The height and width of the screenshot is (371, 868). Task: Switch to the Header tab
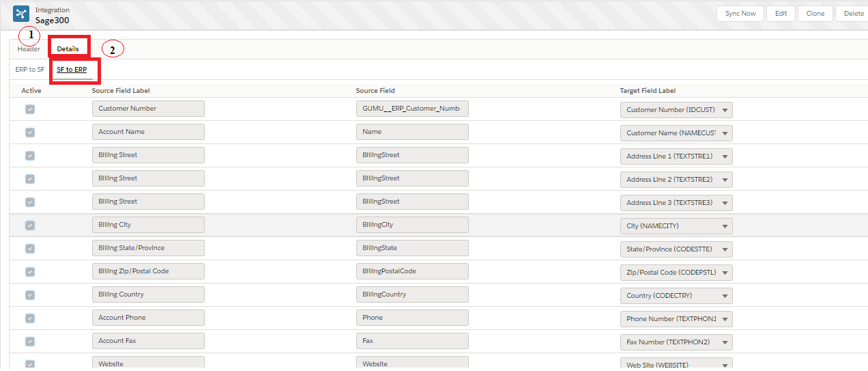(x=29, y=49)
